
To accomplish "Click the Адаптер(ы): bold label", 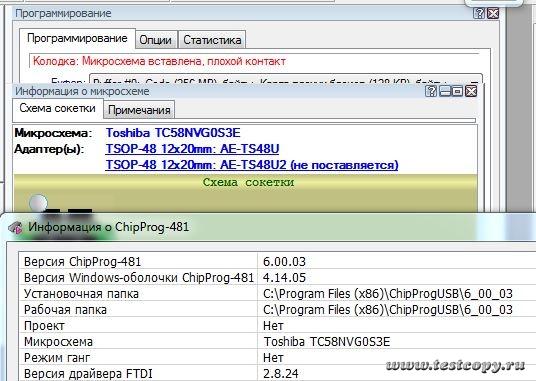I will [49, 149].
